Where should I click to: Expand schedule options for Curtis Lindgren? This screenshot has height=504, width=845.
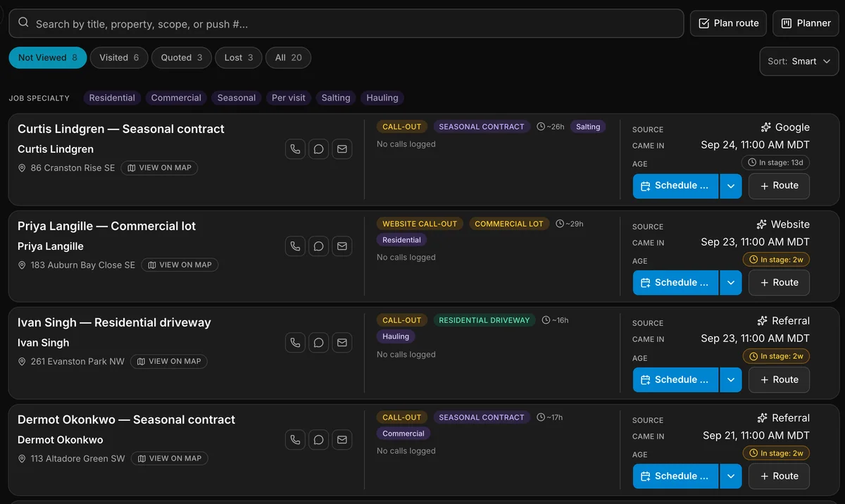coord(731,186)
